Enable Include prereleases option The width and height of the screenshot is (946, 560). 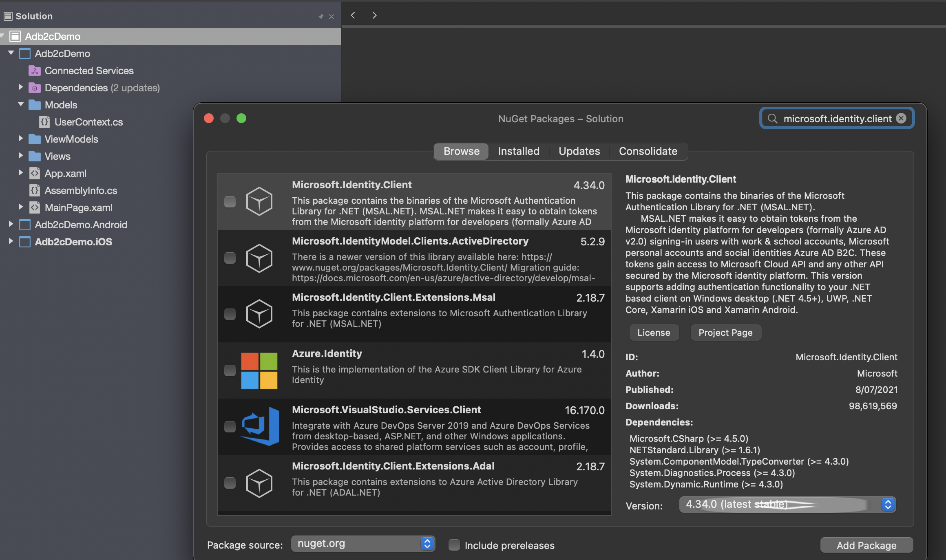coord(454,545)
